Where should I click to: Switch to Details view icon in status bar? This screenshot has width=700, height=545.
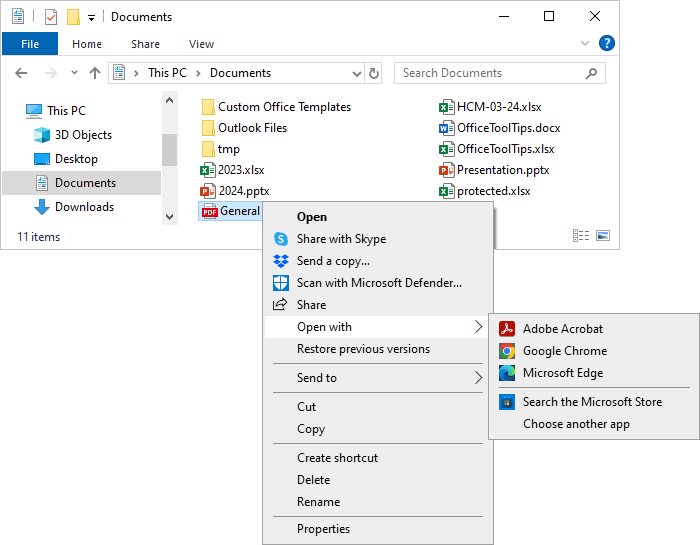(x=581, y=235)
